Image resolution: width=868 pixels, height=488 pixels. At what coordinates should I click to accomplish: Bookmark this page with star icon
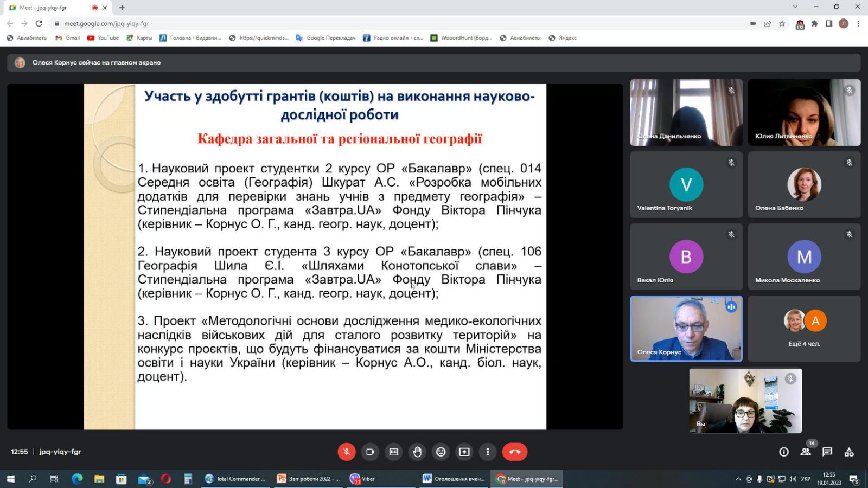click(x=782, y=23)
